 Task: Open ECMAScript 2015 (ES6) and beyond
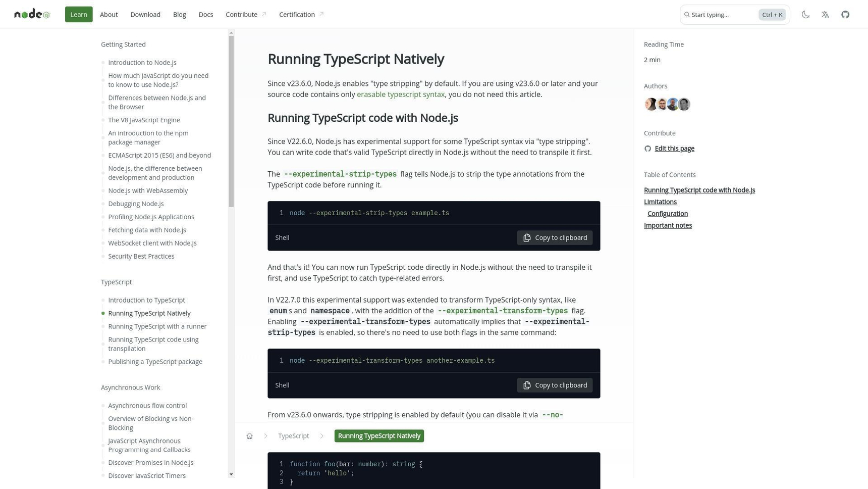(159, 156)
